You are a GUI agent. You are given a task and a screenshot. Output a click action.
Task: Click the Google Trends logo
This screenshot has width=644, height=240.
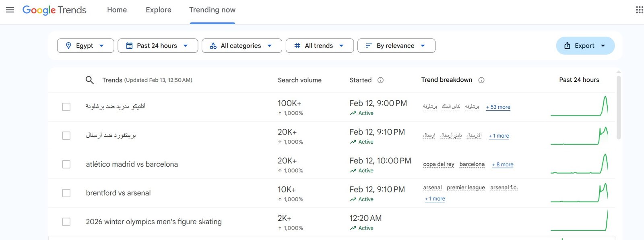coord(54,10)
